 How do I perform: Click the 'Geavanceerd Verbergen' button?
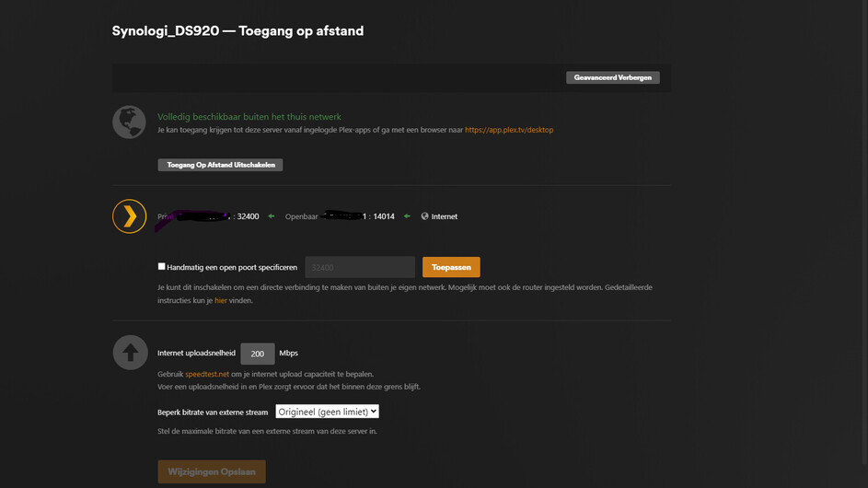point(613,77)
